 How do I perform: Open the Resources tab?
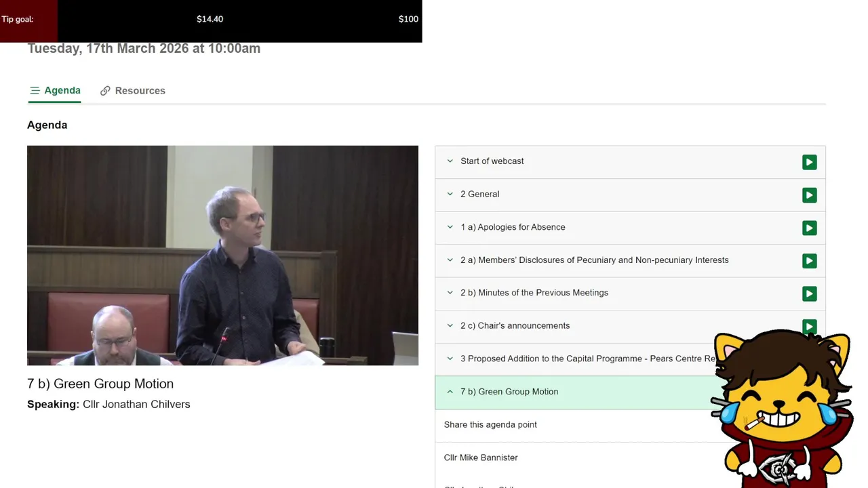(133, 91)
